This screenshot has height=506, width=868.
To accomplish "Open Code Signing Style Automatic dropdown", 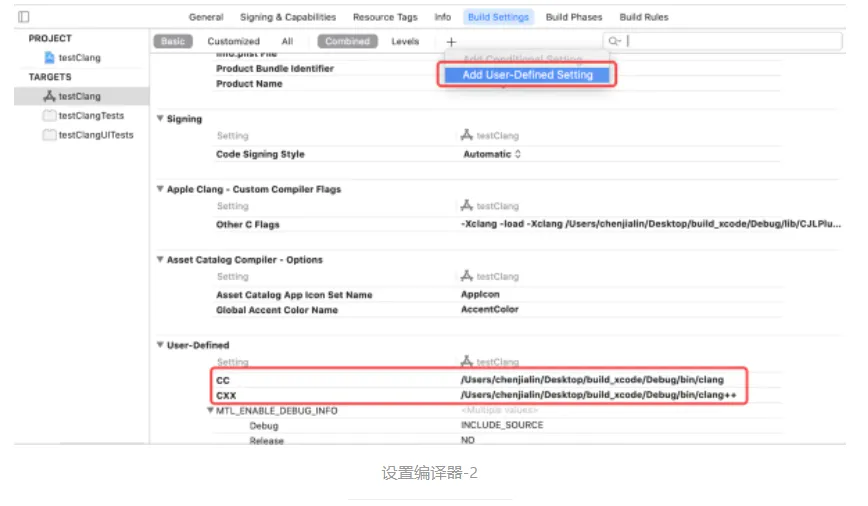I will tap(492, 154).
